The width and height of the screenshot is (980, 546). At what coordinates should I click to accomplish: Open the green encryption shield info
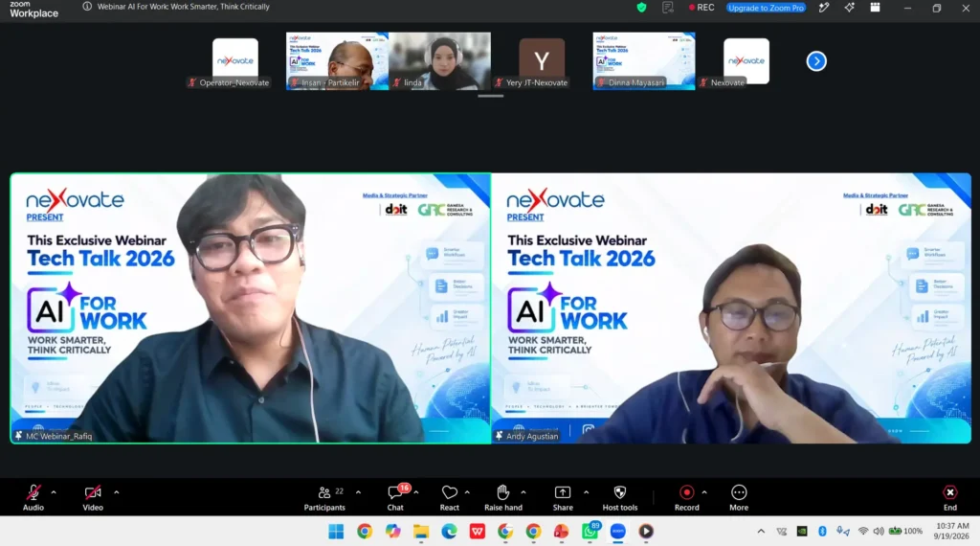pyautogui.click(x=641, y=8)
